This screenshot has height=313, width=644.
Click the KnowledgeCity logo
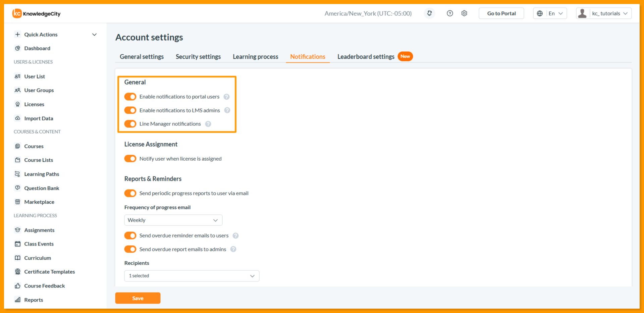[x=37, y=13]
